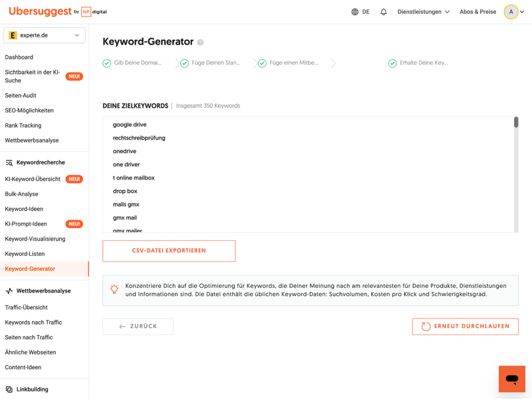
Task: Click the notification bell icon
Action: pos(384,12)
